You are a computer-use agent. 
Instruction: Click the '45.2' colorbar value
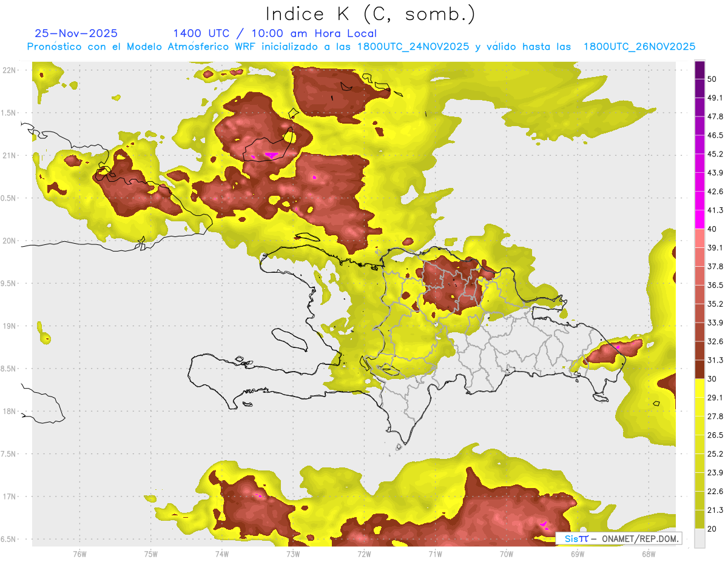(x=715, y=154)
